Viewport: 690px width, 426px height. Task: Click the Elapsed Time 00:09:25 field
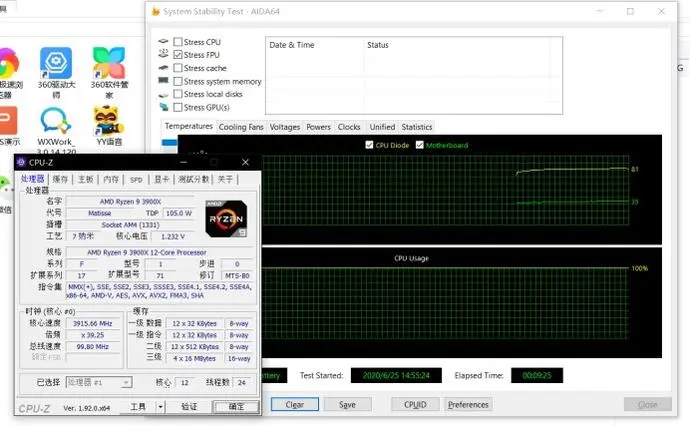click(x=537, y=375)
